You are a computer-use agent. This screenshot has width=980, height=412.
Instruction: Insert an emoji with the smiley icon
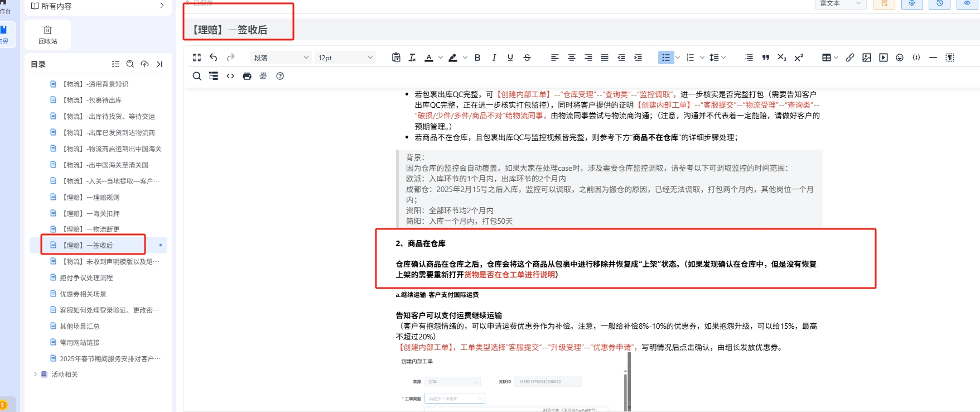(x=899, y=58)
